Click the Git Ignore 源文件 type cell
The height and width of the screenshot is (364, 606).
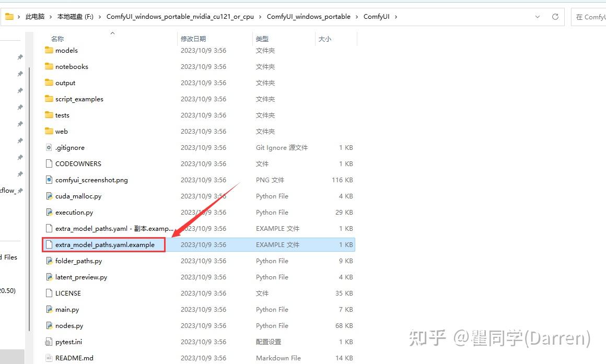click(x=282, y=148)
